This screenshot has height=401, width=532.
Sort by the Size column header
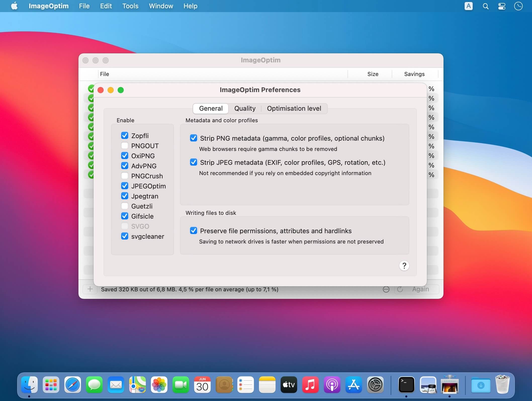point(370,74)
